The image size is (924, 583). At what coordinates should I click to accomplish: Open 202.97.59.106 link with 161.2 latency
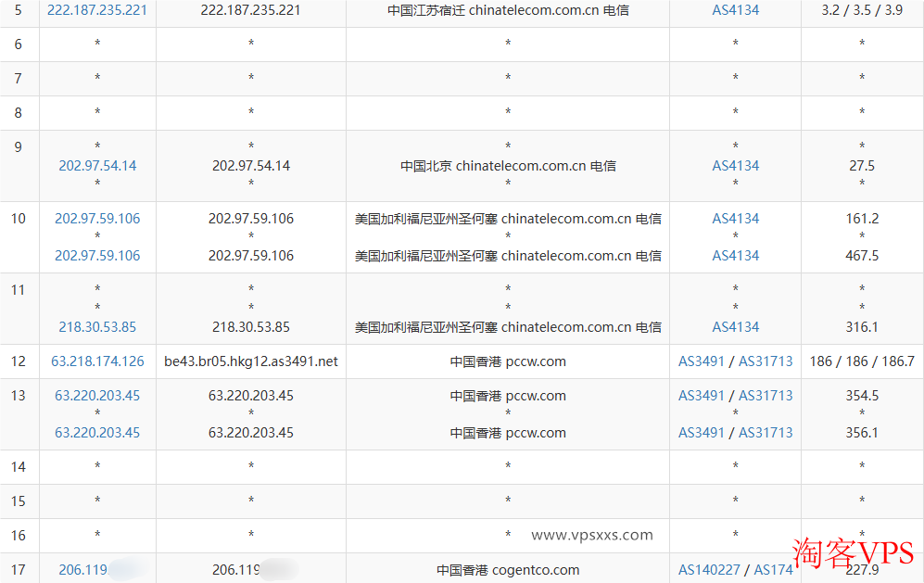[97, 219]
